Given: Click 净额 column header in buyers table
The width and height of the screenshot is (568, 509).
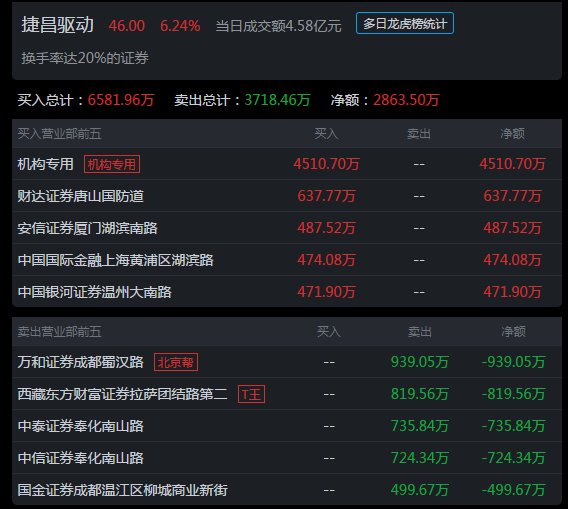Looking at the screenshot, I should (513, 134).
